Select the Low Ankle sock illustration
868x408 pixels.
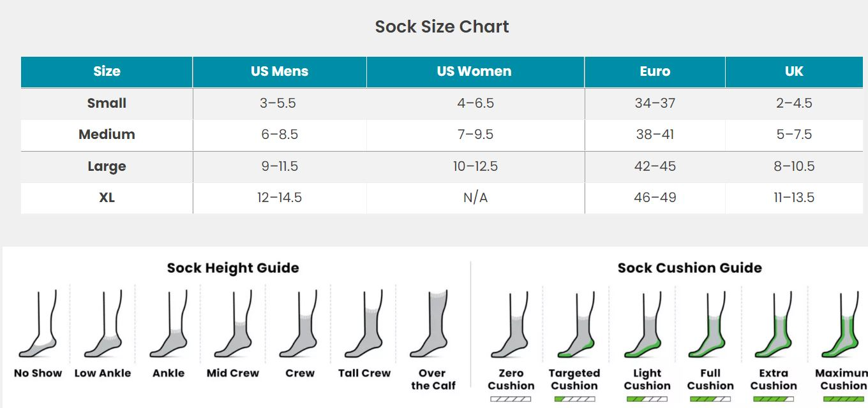[102, 324]
